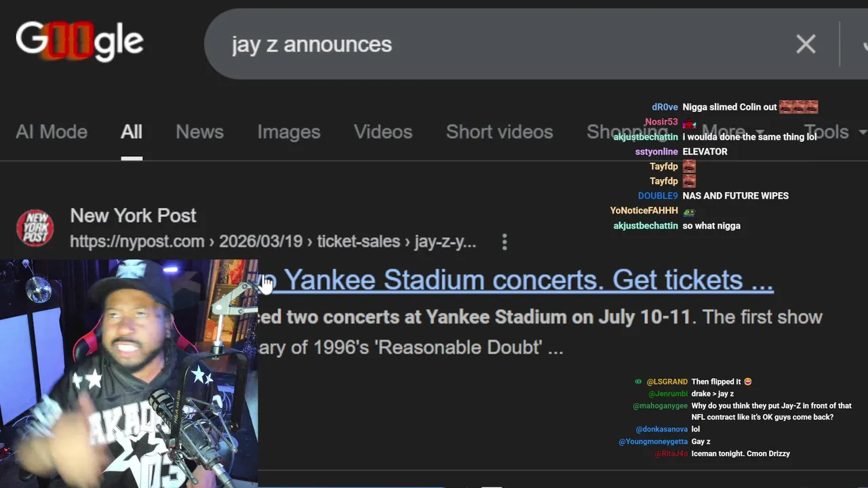Click the @mahoganygee chat username
The width and height of the screenshot is (868, 488).
tap(660, 406)
